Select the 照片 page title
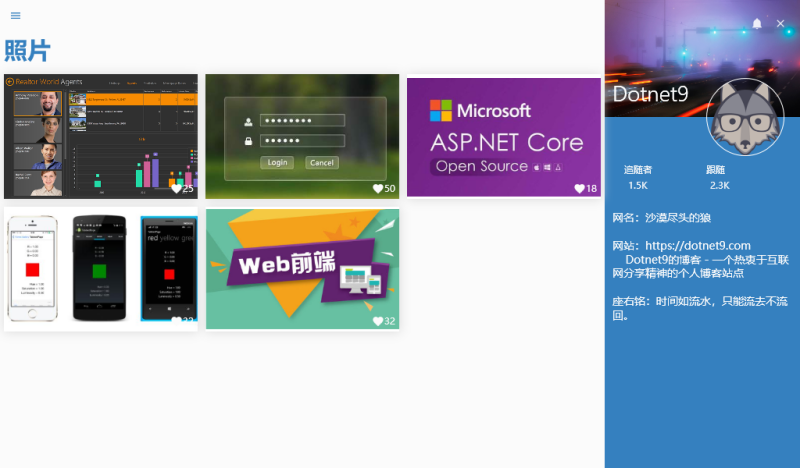800x468 pixels. coord(28,51)
